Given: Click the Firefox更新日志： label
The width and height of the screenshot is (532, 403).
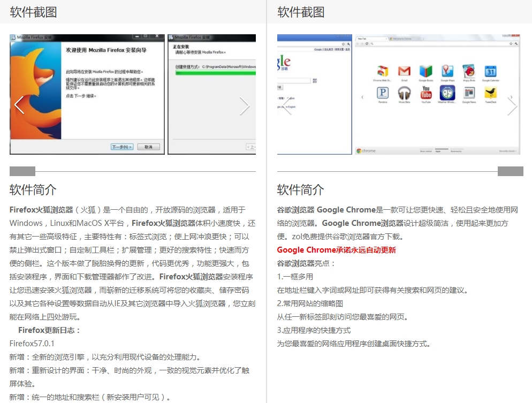Looking at the screenshot, I should pyautogui.click(x=50, y=330).
